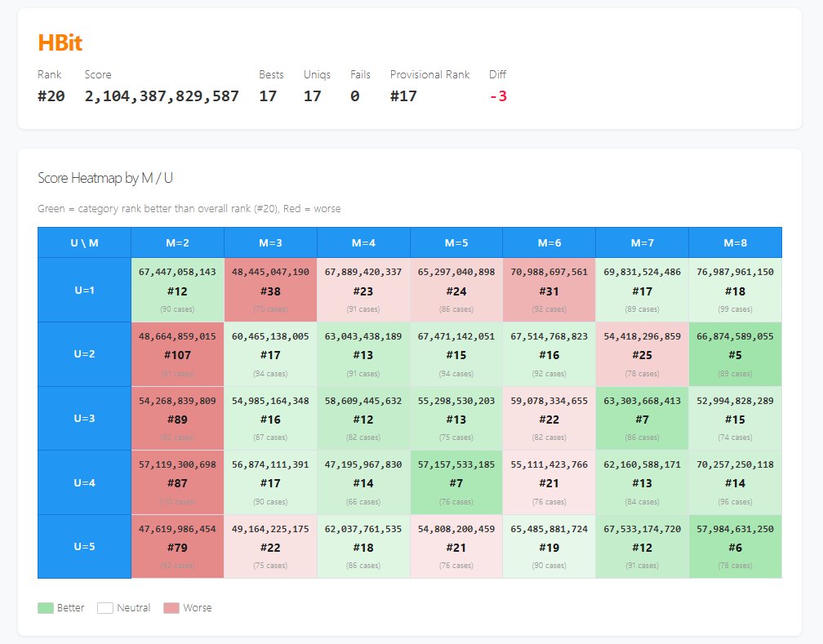
Task: Click the HBit title heading
Action: (x=60, y=42)
